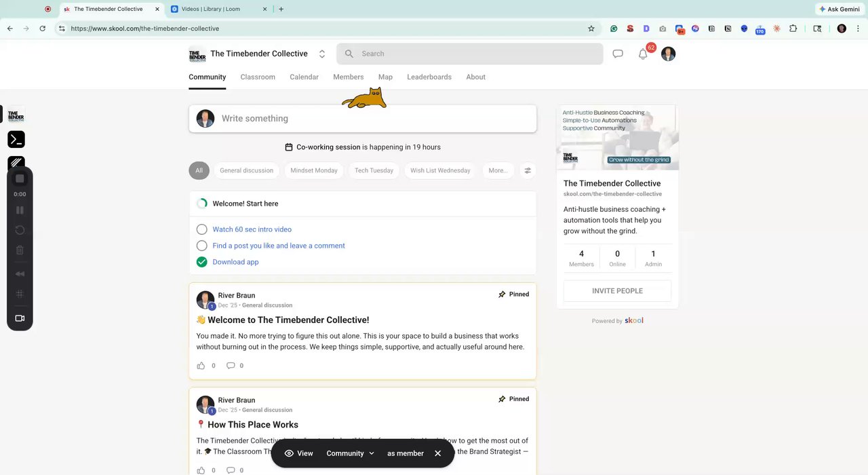Expand the More... categories chip
This screenshot has width=868, height=475.
(498, 170)
